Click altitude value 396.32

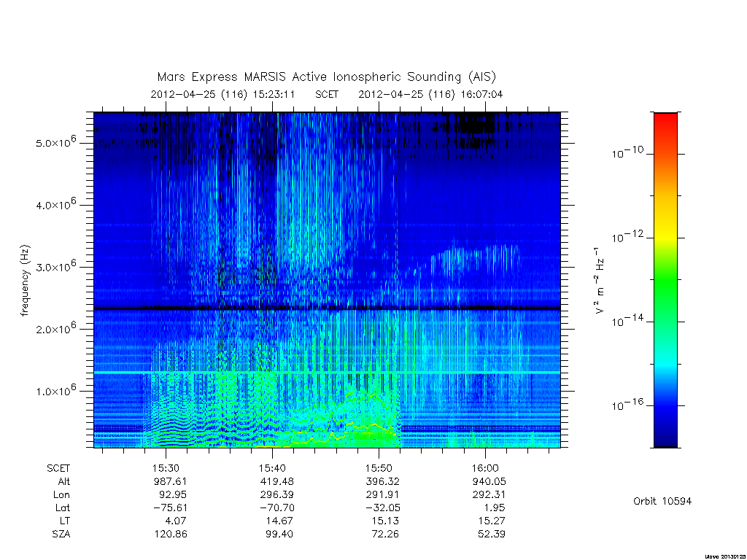[382, 481]
